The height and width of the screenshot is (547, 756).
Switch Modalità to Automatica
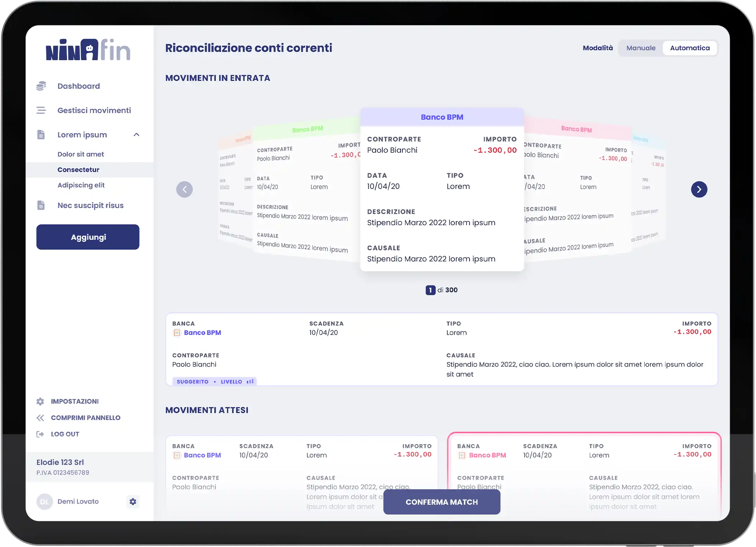pyautogui.click(x=690, y=48)
